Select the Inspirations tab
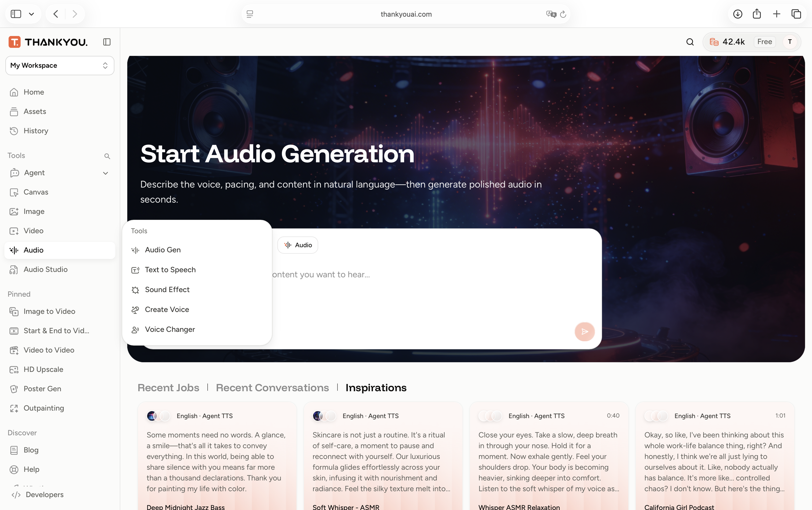The width and height of the screenshot is (812, 510). coord(376,388)
